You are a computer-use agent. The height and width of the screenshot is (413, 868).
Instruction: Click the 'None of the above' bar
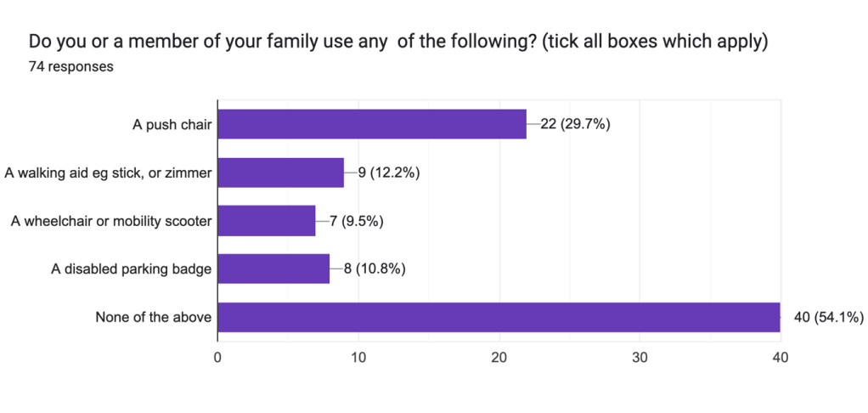(x=499, y=317)
